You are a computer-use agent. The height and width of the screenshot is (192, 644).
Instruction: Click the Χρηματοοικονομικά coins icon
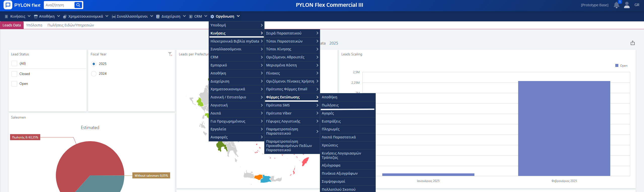(65, 16)
